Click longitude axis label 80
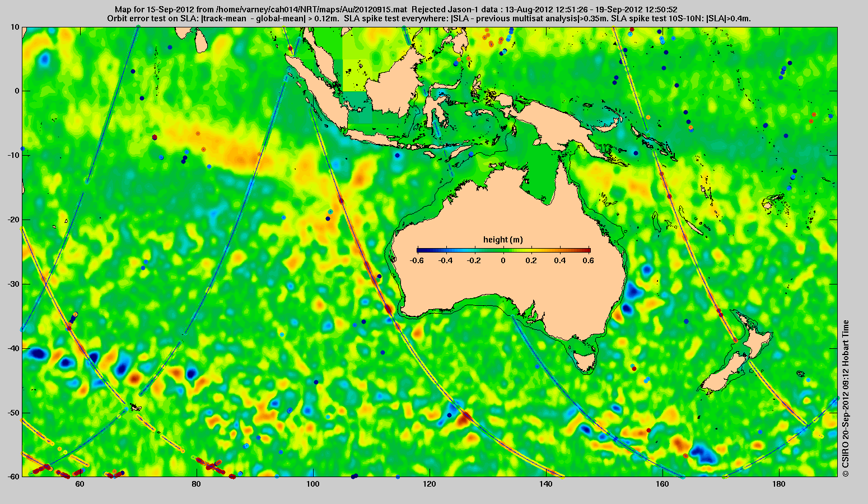 click(196, 484)
